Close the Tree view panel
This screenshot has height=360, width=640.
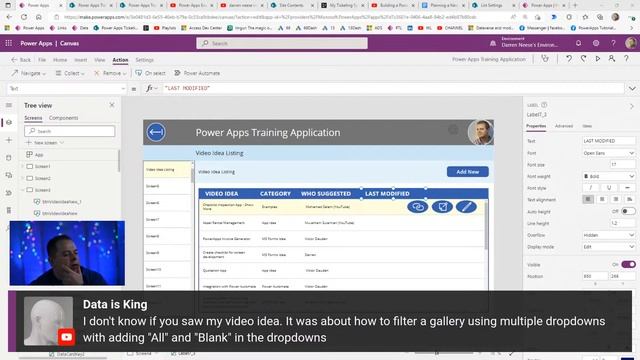click(x=112, y=105)
